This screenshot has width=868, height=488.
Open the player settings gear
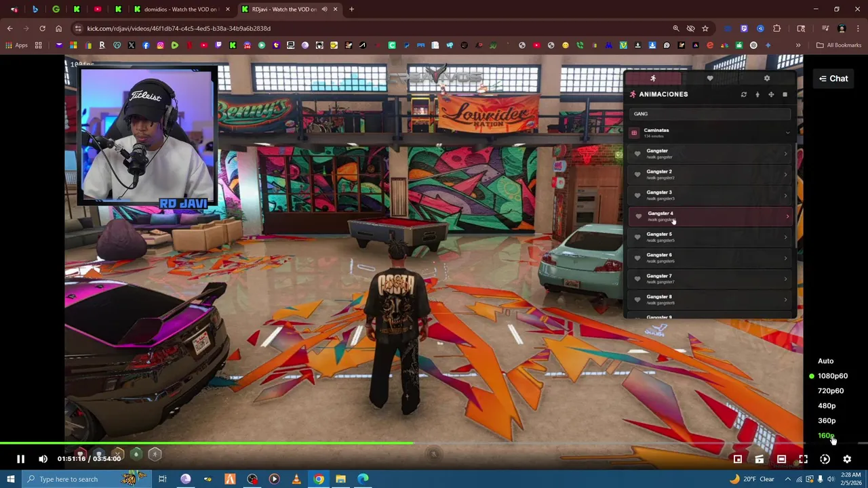(847, 459)
